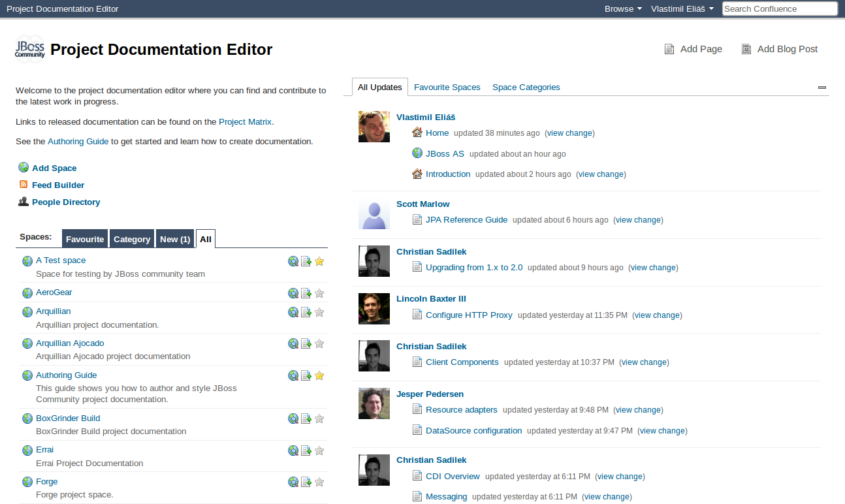845x504 pixels.
Task: Favourite BoxGrinder Build with star
Action: [x=319, y=418]
